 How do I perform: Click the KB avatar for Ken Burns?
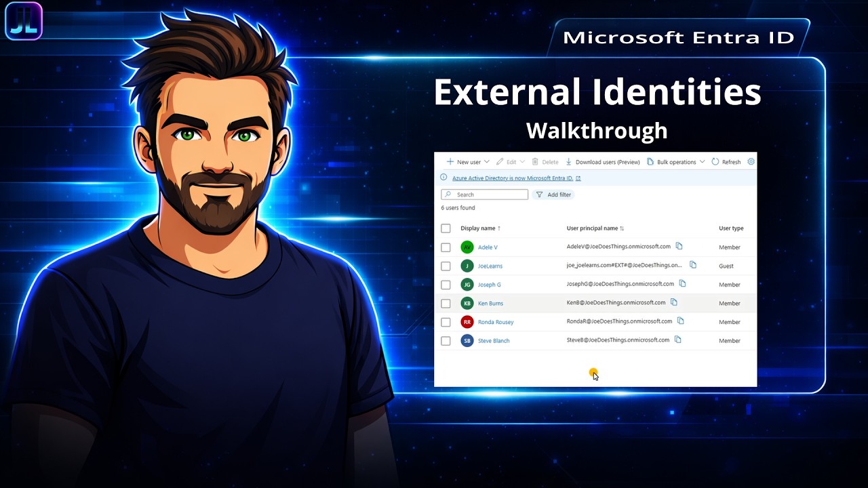coord(467,303)
